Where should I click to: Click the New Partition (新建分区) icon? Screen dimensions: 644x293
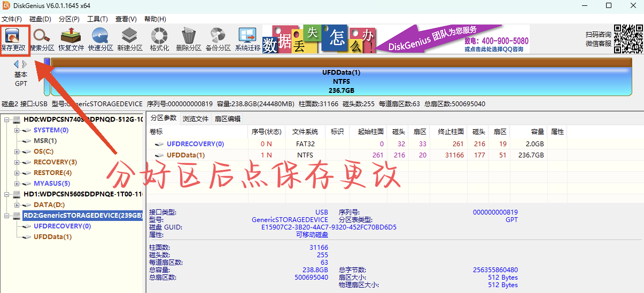[x=129, y=40]
